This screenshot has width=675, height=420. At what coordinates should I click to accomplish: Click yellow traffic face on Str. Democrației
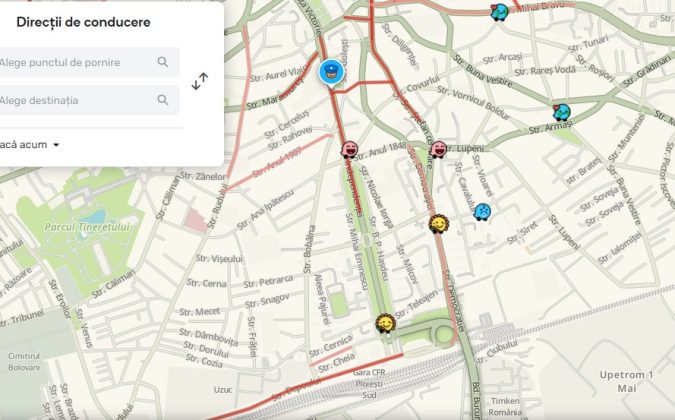pyautogui.click(x=438, y=223)
